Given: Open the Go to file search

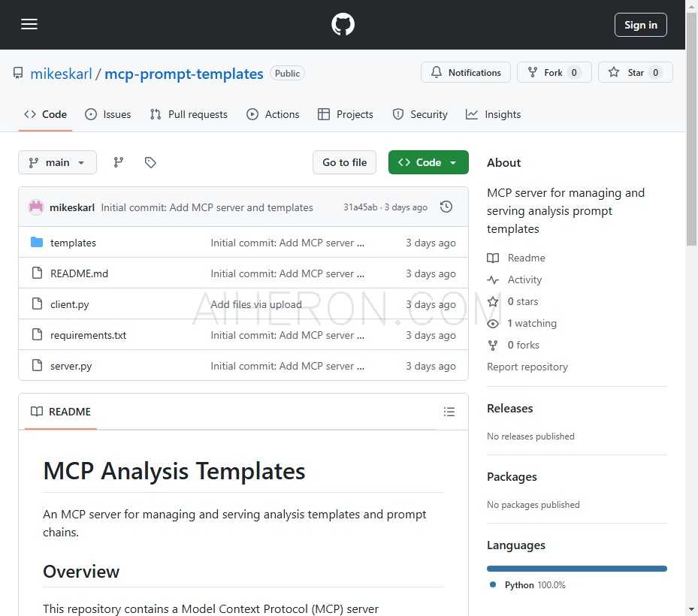Looking at the screenshot, I should (344, 162).
